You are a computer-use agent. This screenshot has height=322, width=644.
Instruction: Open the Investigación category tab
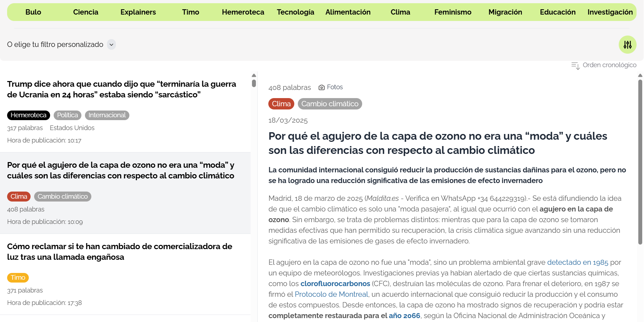coord(610,12)
